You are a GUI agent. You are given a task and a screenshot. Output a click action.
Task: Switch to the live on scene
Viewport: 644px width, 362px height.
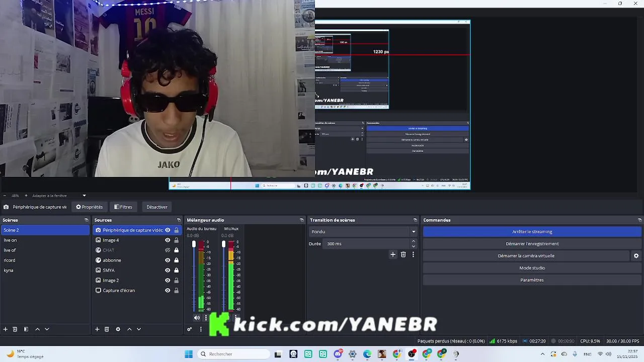pyautogui.click(x=45, y=240)
